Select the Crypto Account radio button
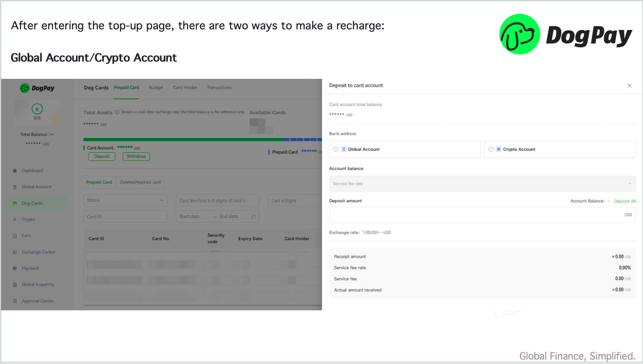Image resolution: width=643 pixels, height=364 pixels. click(x=491, y=149)
